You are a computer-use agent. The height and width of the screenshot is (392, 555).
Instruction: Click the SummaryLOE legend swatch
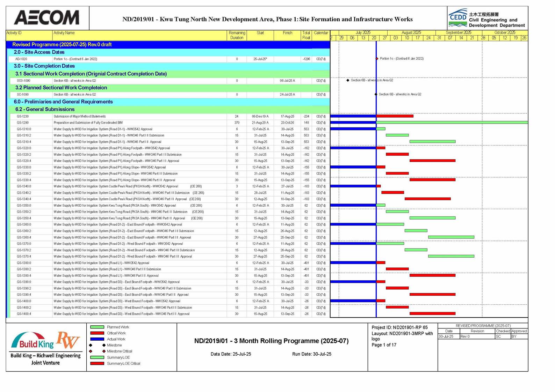97,357
